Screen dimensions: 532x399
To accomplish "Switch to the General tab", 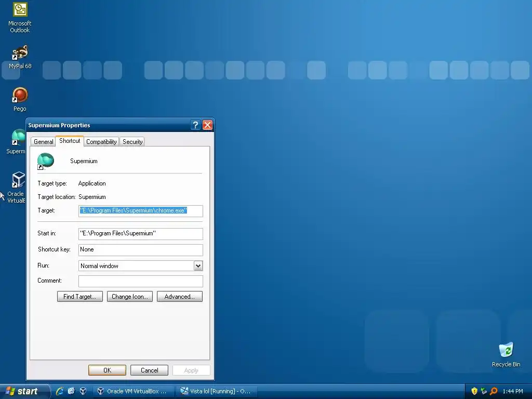I will pyautogui.click(x=44, y=142).
